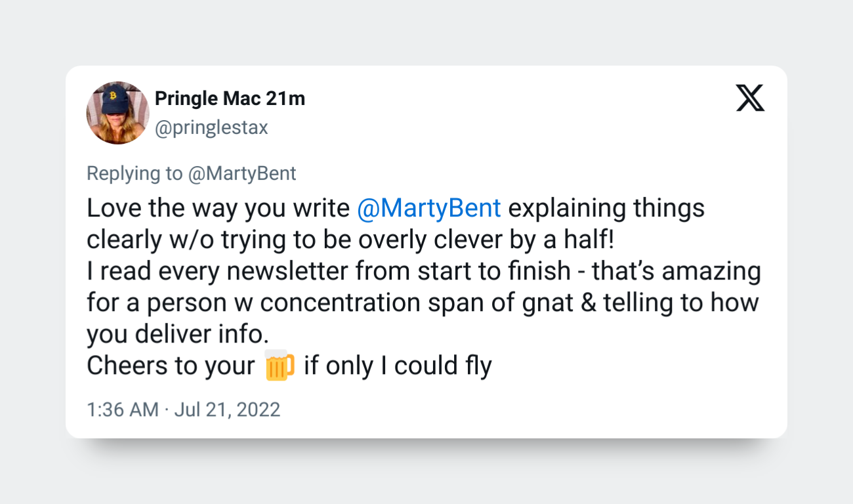Click the Jul 21, 2022 date
The height and width of the screenshot is (504, 853).
tap(227, 410)
